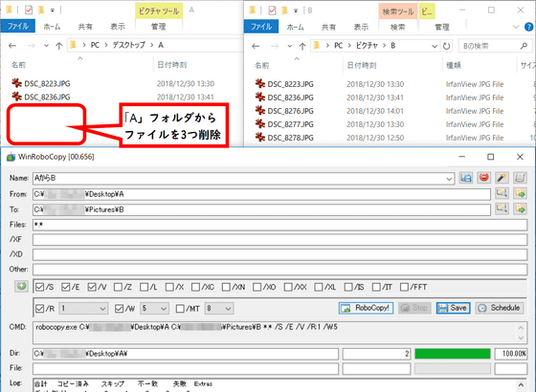Image resolution: width=536 pixels, height=392 pixels.
Task: Enable the /Z option checkbox
Action: coord(118,287)
